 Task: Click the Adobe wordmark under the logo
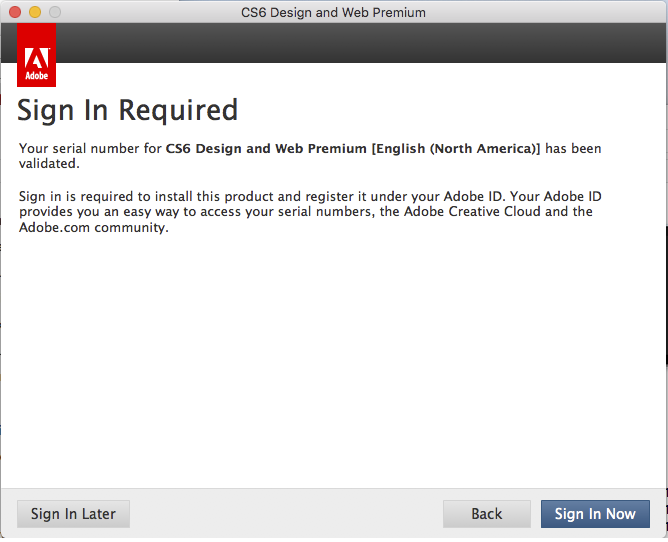(37, 76)
